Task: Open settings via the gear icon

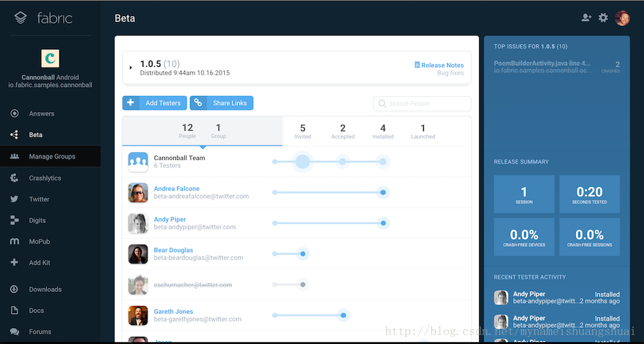Action: [x=603, y=17]
